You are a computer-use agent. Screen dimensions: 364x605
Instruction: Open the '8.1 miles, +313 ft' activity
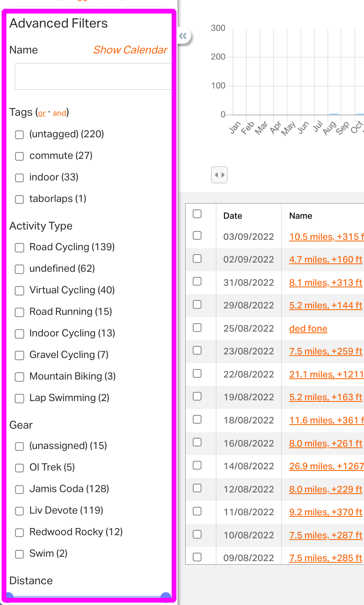pos(326,283)
